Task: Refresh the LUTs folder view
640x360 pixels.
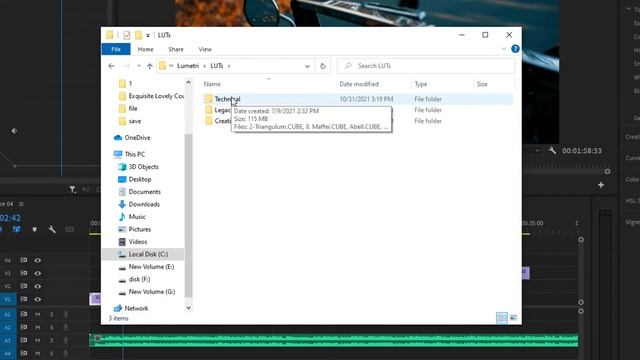Action: [322, 66]
